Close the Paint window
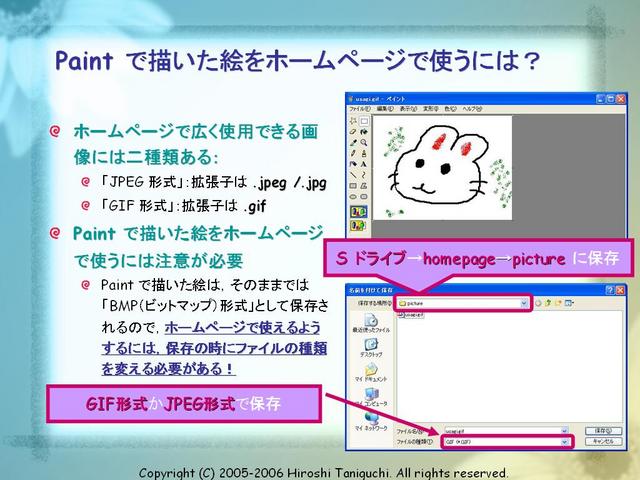Image resolution: width=640 pixels, height=480 pixels. click(x=620, y=99)
